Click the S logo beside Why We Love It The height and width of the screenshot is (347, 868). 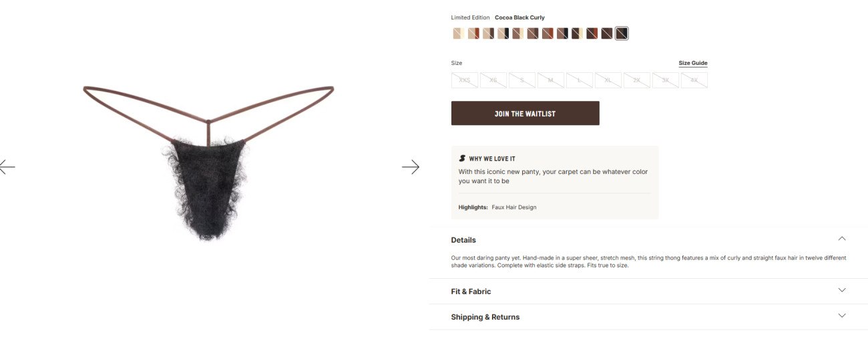coord(462,158)
